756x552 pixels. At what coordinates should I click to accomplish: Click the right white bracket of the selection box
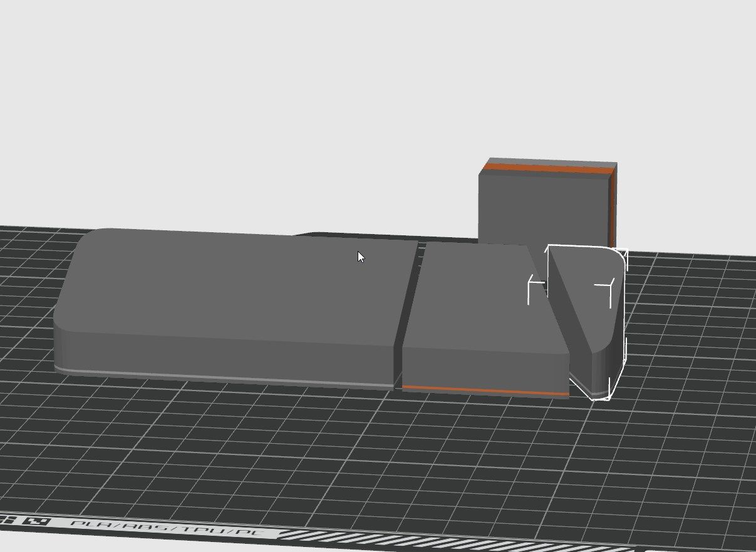(x=604, y=294)
